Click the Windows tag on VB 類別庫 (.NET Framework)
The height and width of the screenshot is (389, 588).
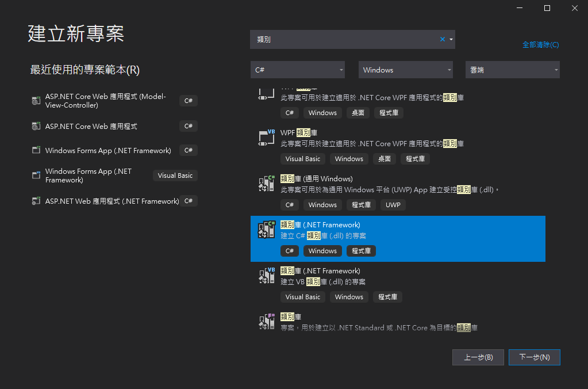349,296
